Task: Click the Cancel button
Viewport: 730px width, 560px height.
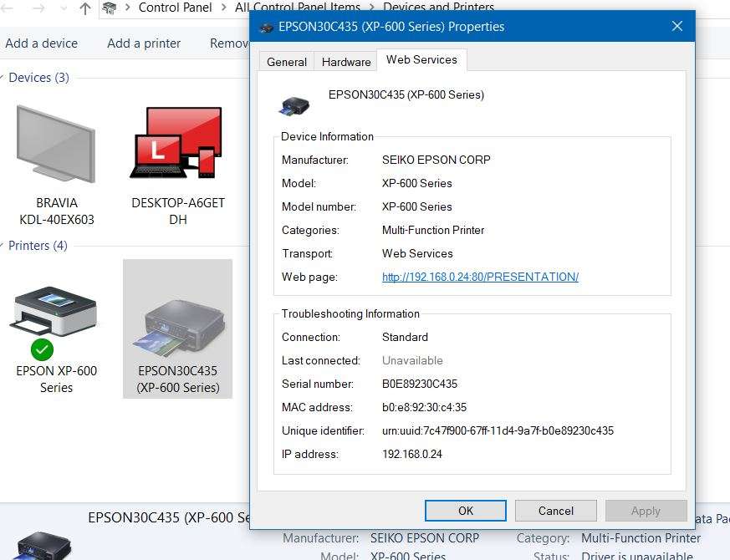Action: pos(556,511)
